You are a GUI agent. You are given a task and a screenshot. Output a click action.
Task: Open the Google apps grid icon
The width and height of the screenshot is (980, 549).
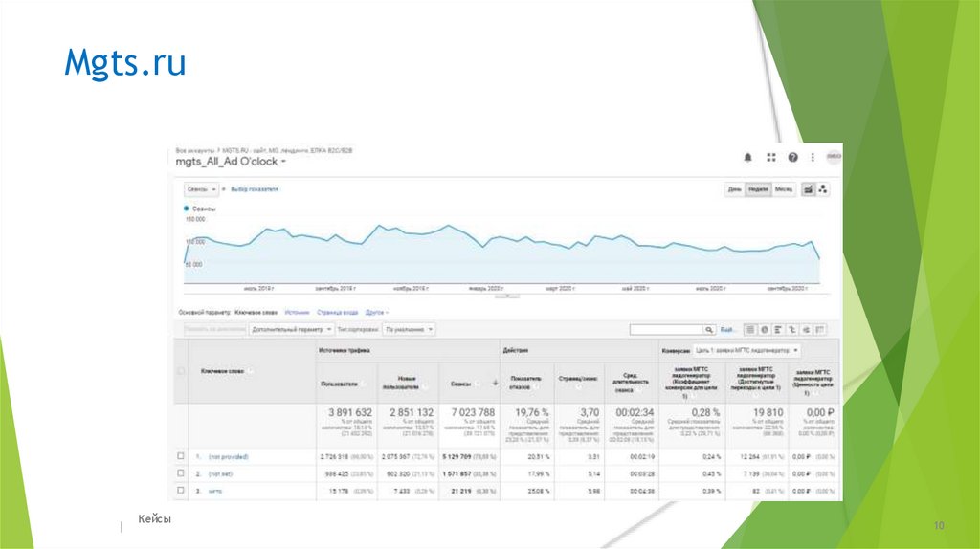tap(771, 158)
